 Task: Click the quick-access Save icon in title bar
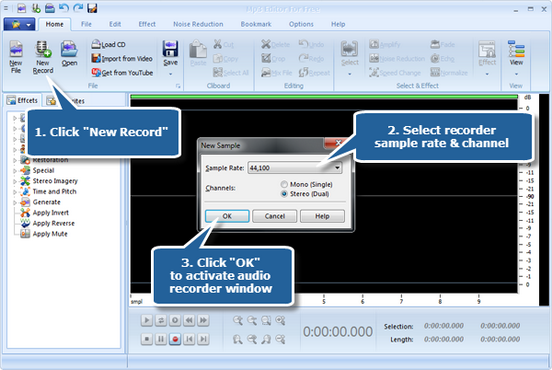(x=92, y=8)
